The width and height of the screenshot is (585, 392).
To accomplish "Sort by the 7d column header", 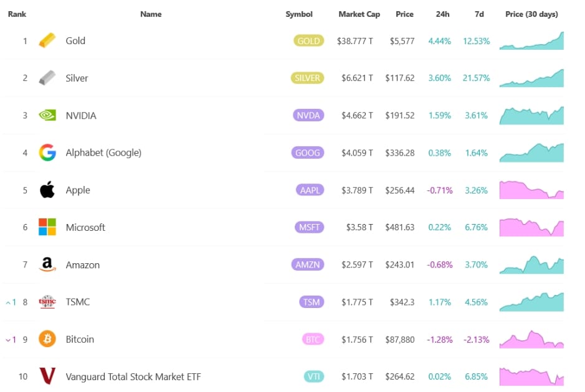I will 478,14.
